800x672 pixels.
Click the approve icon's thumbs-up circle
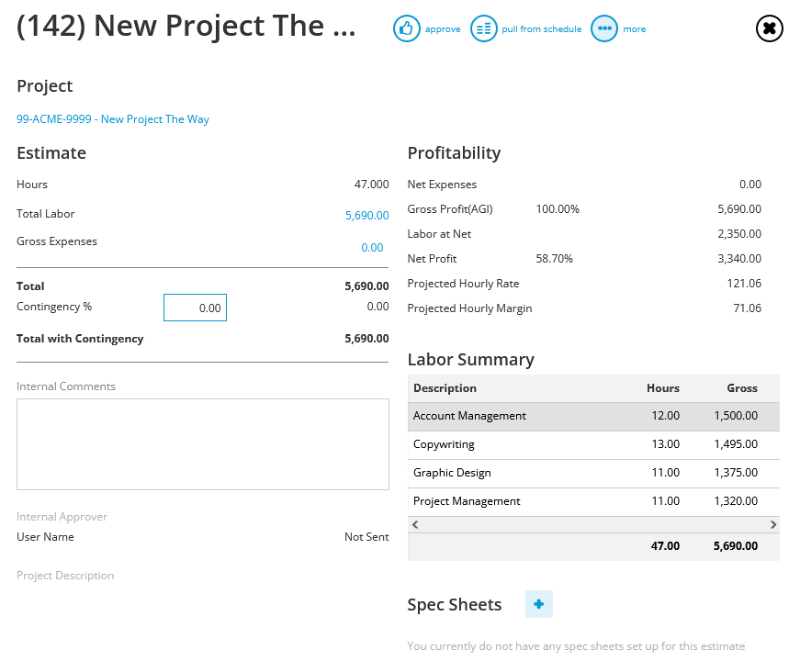407,28
